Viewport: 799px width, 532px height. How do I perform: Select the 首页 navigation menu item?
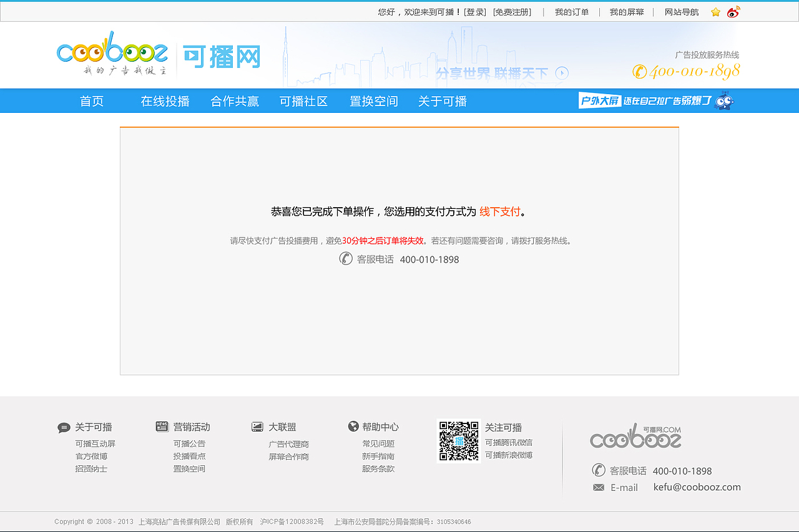(x=91, y=101)
